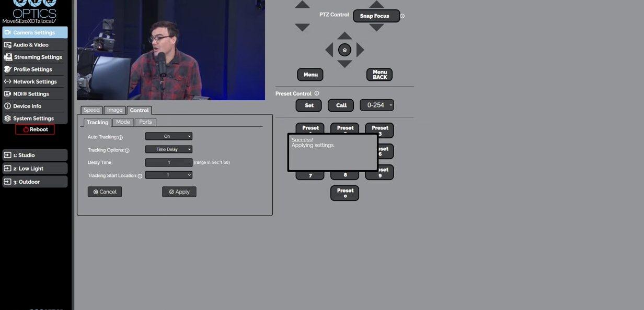This screenshot has height=310, width=644.
Task: Click Auto Tracking info icon
Action: click(121, 137)
